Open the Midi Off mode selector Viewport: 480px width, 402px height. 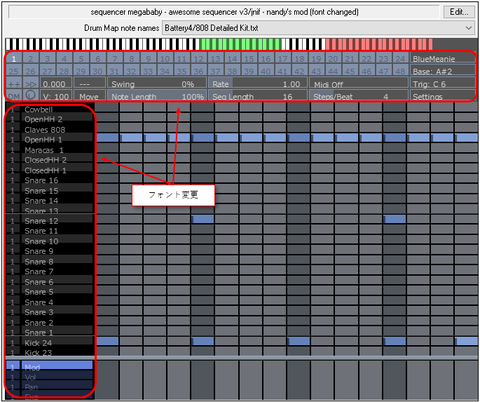pyautogui.click(x=358, y=84)
